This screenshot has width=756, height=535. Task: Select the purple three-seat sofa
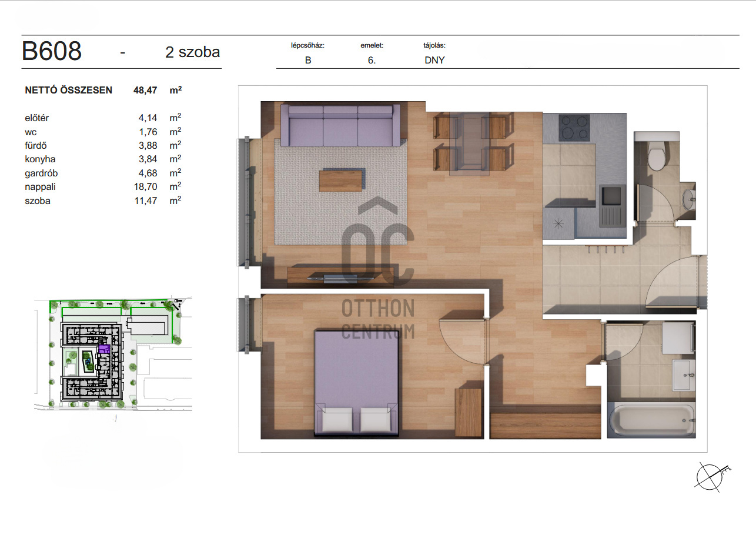click(x=340, y=126)
